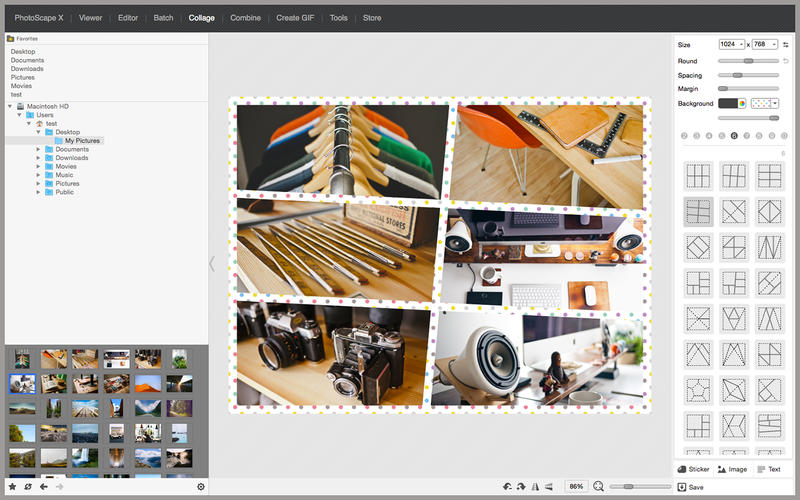This screenshot has height=500, width=800.
Task: Collapse the Macintosh HD tree node
Action: [9, 106]
